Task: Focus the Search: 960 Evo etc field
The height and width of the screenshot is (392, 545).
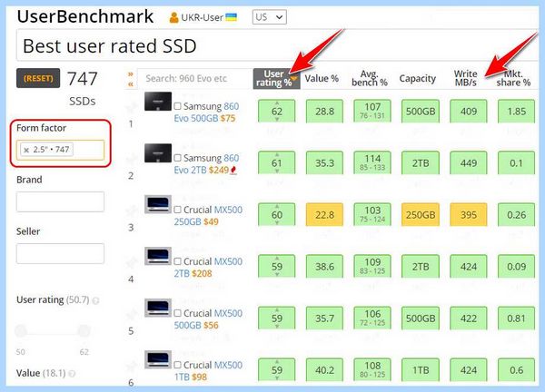Action: [x=195, y=78]
